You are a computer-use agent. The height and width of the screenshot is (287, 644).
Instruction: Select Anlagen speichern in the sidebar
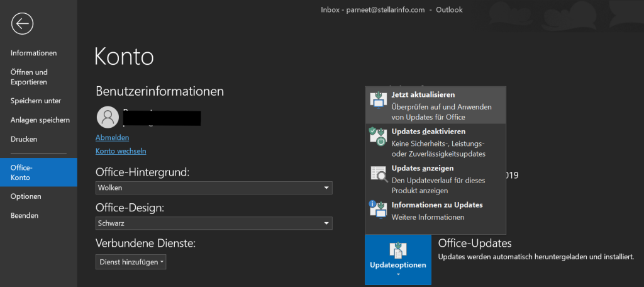(40, 120)
